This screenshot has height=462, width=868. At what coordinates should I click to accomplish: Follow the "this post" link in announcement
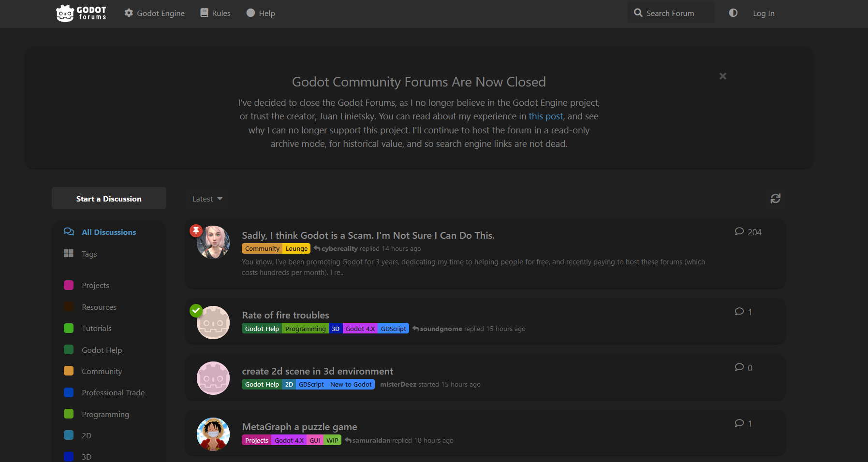tap(545, 116)
